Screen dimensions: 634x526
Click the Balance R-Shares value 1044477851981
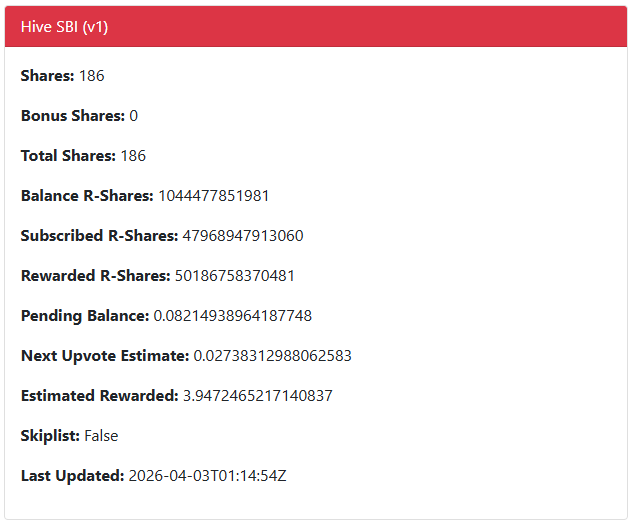[213, 196]
